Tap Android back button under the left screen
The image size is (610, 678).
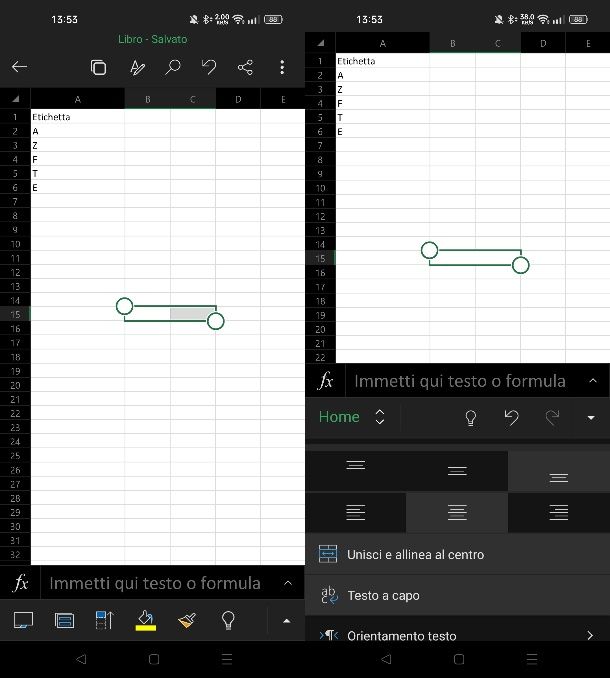(81, 659)
